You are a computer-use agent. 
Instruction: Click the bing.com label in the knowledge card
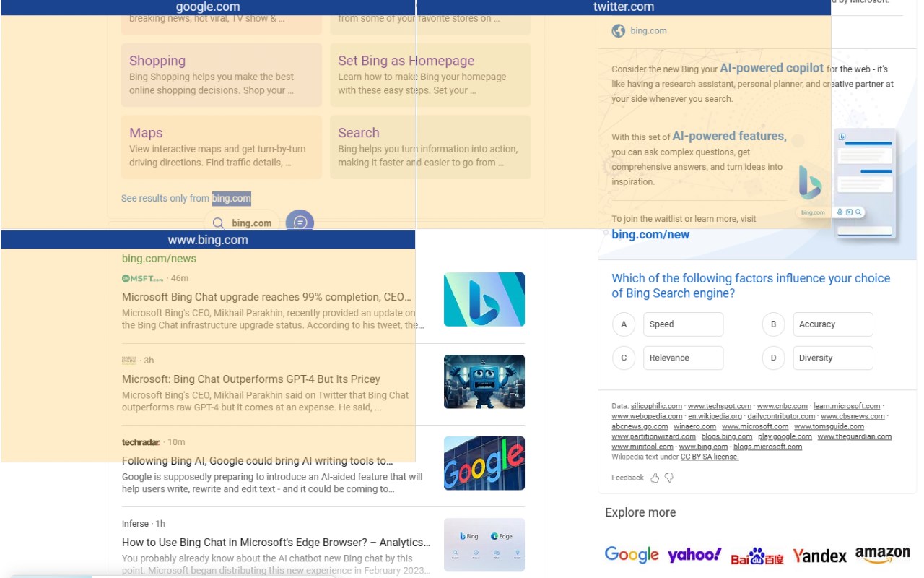coord(648,31)
